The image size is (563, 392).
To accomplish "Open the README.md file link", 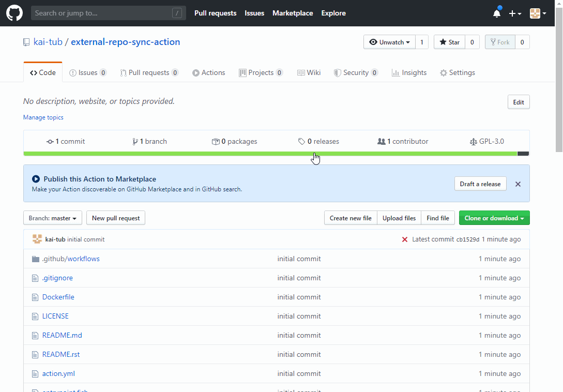I will (62, 335).
